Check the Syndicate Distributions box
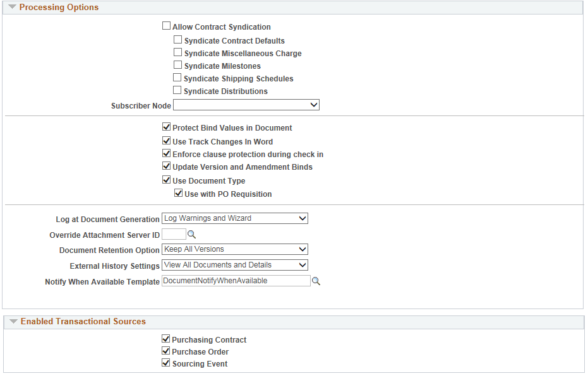This screenshot has height=376, width=588. 177,90
